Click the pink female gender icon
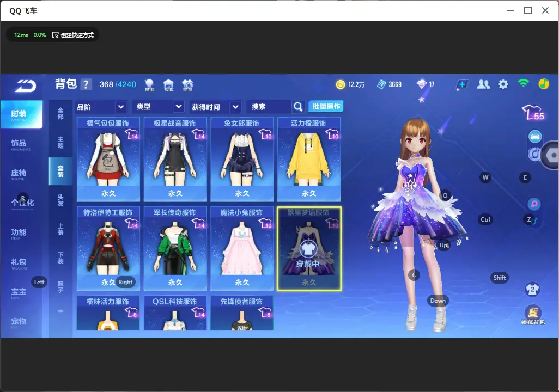This screenshot has height=392, width=559. [534, 204]
